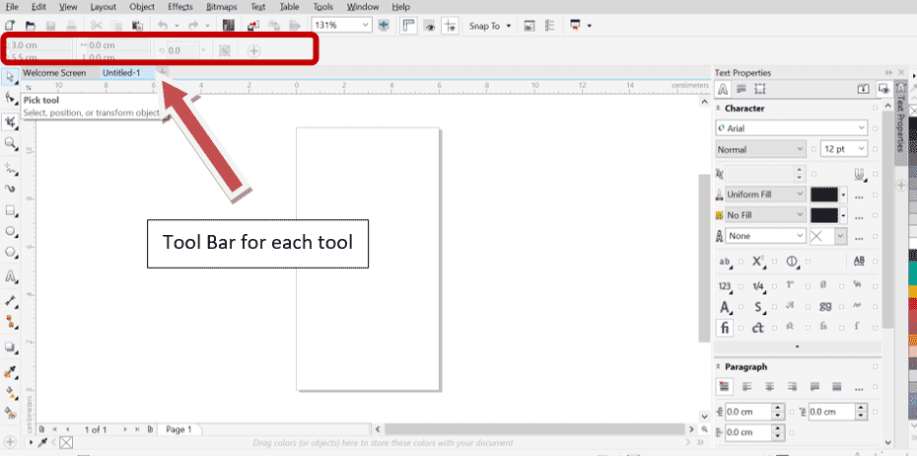
Task: Open the Page 1 tab
Action: (180, 429)
